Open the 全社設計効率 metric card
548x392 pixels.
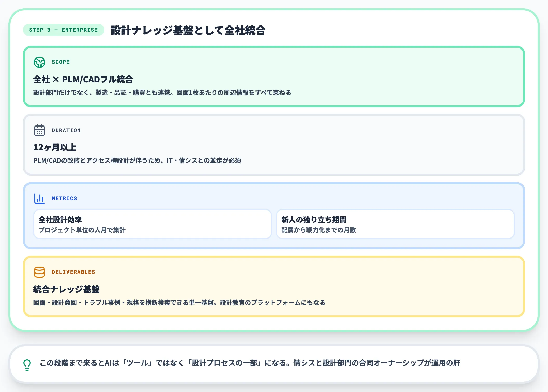pyautogui.click(x=153, y=224)
